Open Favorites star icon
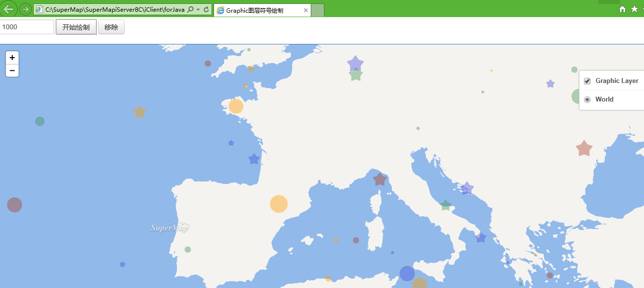 [x=634, y=9]
